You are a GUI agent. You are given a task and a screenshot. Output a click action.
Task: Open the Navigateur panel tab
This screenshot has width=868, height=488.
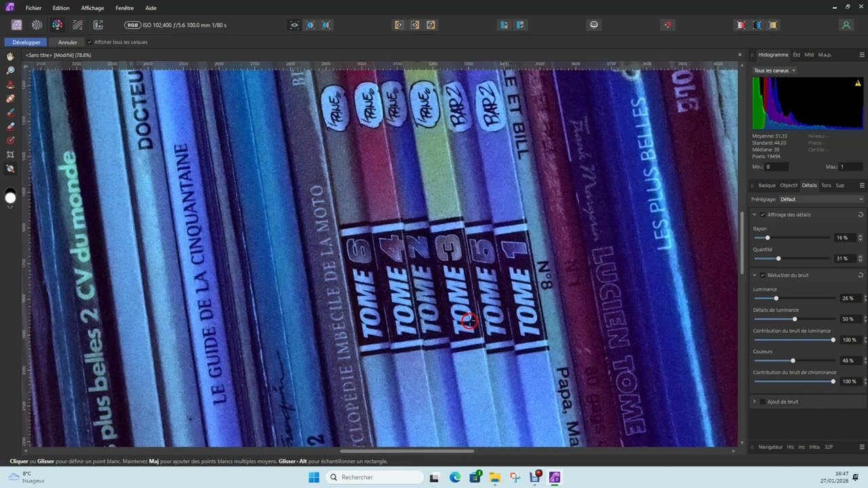point(770,447)
